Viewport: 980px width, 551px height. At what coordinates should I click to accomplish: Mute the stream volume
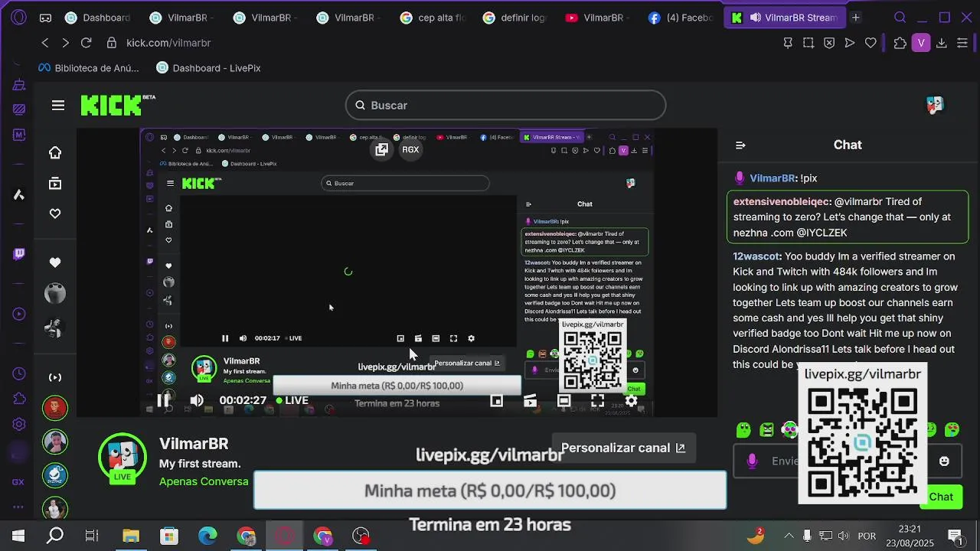(x=197, y=400)
